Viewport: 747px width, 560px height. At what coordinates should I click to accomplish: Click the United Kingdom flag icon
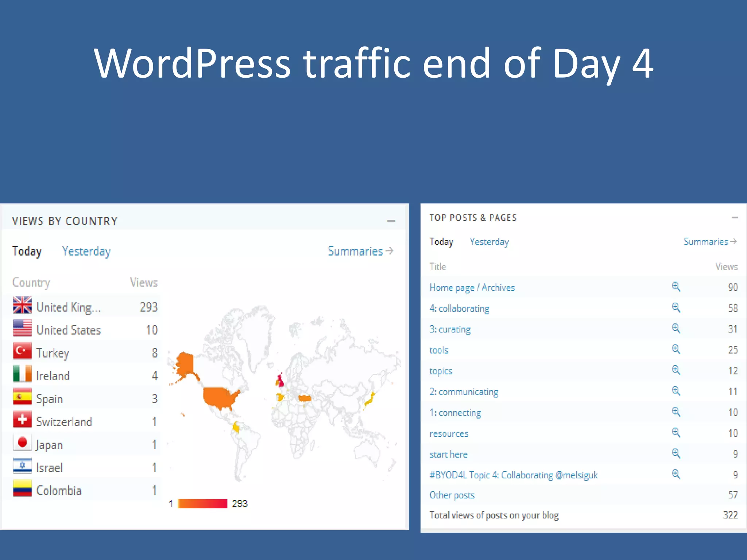click(x=22, y=305)
